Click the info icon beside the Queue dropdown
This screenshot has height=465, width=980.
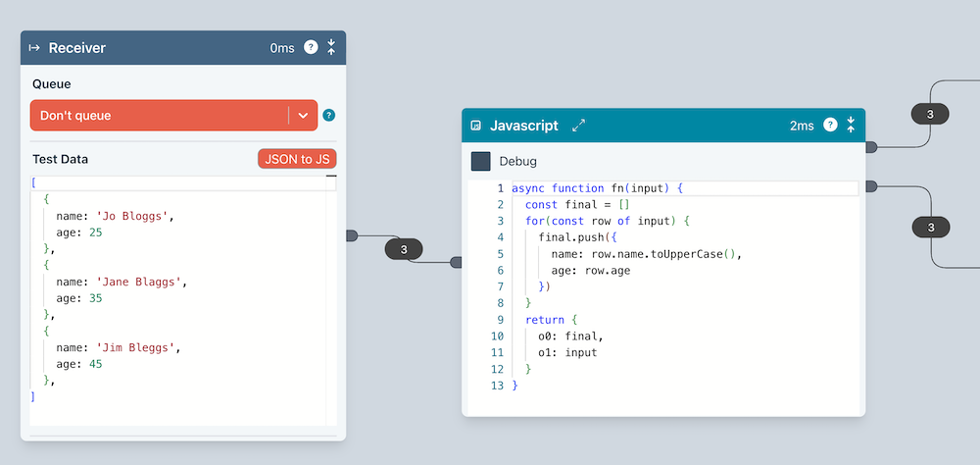coord(329,115)
